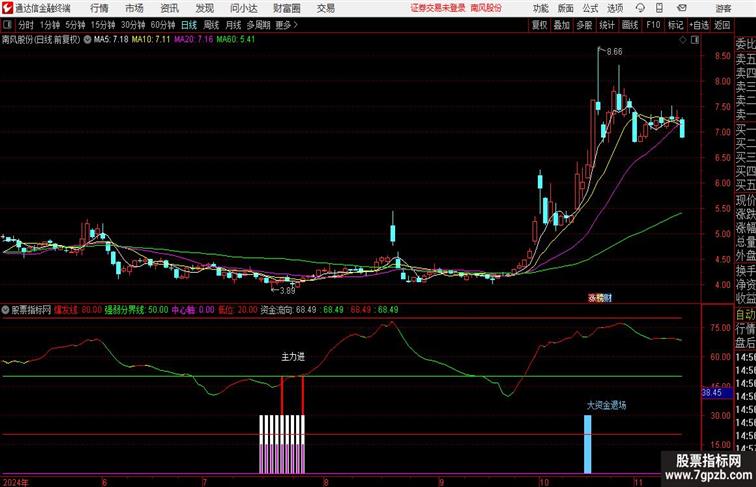Expand MA indicator dropdown beside 南风股份 title
The width and height of the screenshot is (756, 487).
point(87,40)
